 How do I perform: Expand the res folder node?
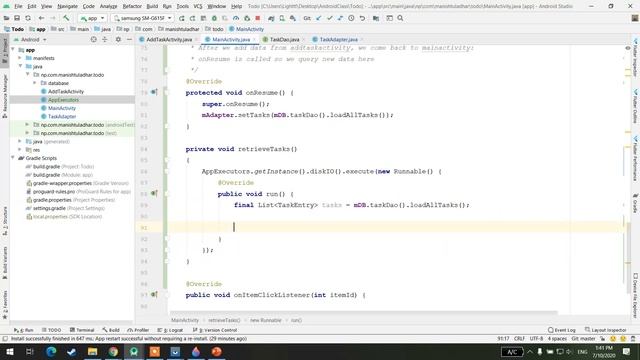coord(20,150)
